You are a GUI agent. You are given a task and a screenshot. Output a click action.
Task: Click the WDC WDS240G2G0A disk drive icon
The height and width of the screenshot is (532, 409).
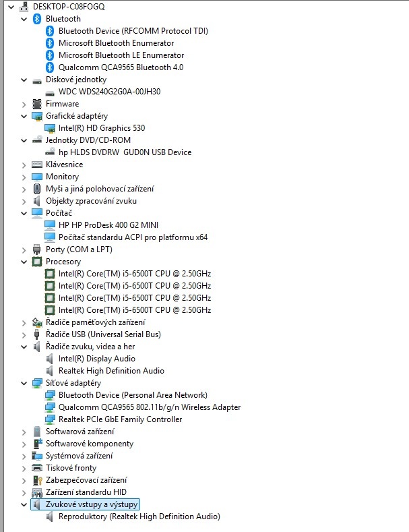click(x=50, y=93)
